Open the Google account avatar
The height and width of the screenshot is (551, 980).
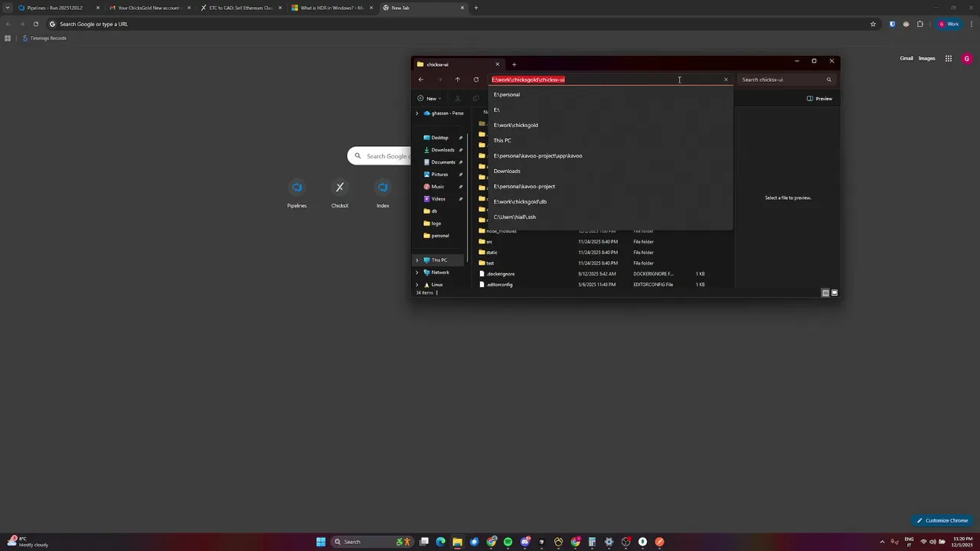tap(967, 58)
